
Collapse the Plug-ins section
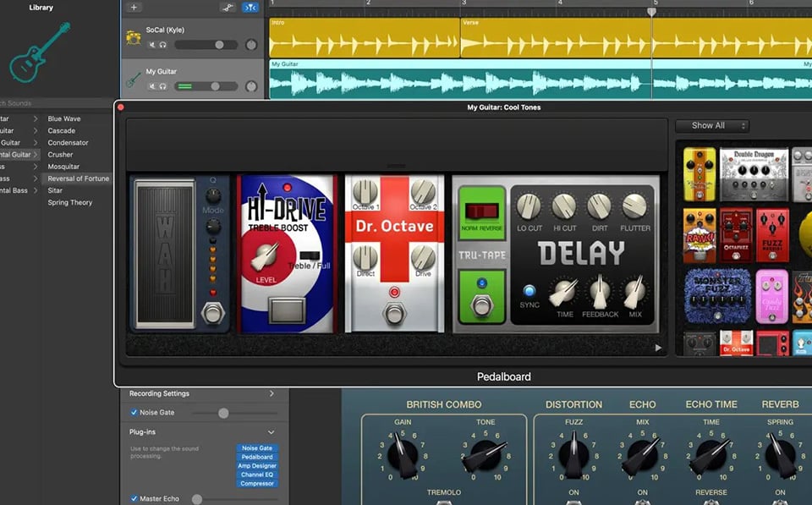(x=272, y=432)
